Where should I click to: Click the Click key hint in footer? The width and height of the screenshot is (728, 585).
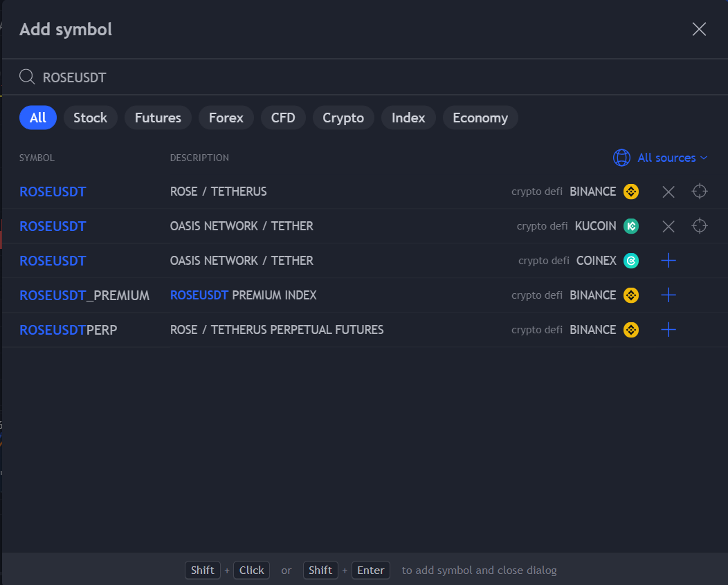(x=251, y=570)
